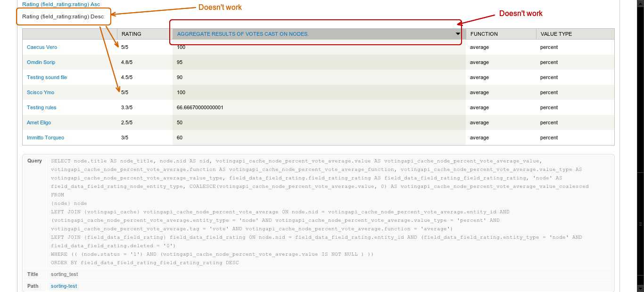Click the Path label below the query

pos(33,286)
